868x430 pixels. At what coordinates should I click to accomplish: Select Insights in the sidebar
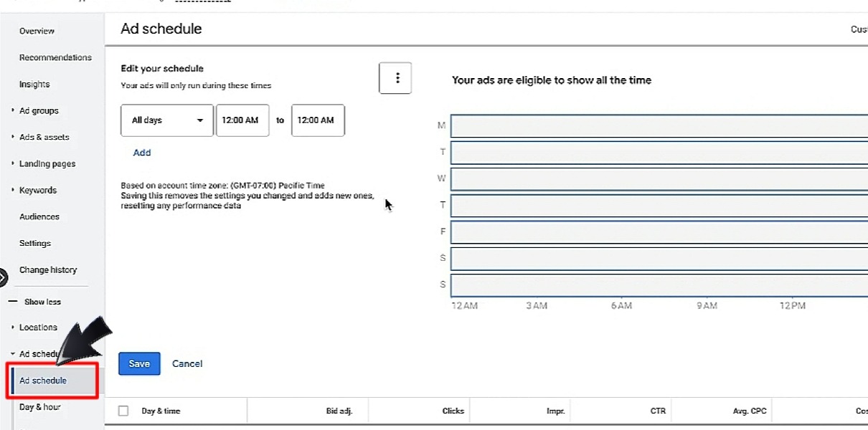coord(34,85)
